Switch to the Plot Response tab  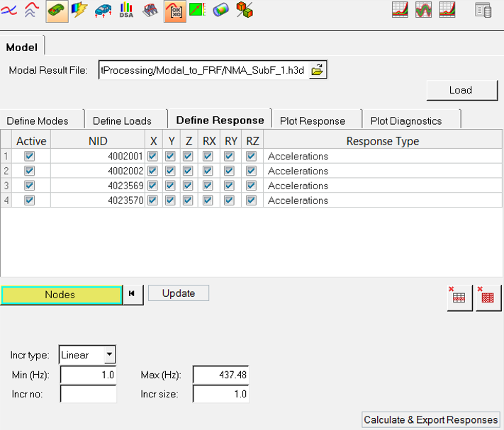tap(313, 120)
